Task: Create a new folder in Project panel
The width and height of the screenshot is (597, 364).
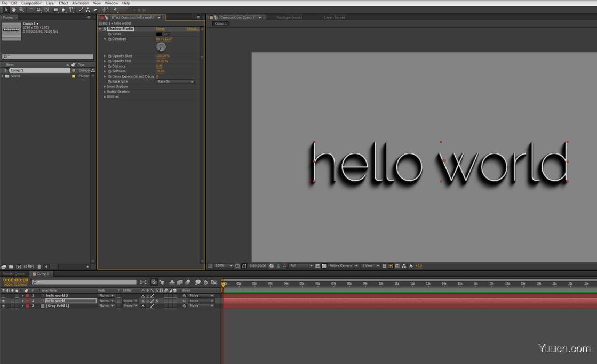Action: click(x=11, y=266)
